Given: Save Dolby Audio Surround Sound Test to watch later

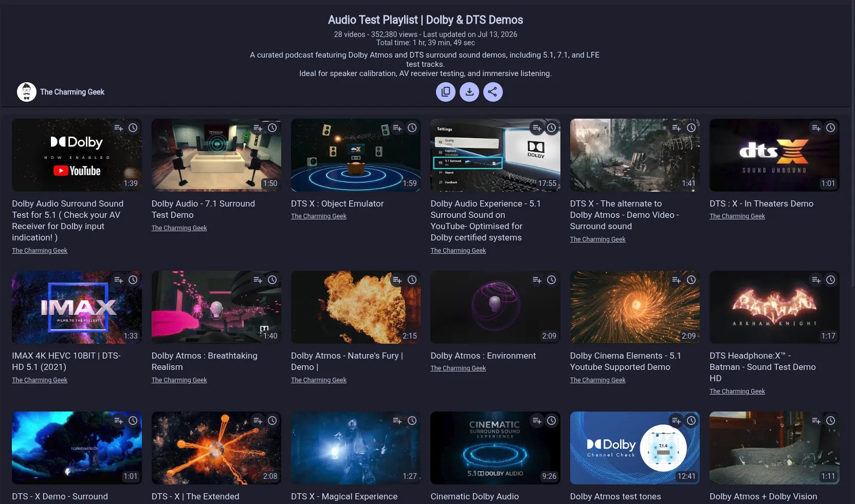Looking at the screenshot, I should point(133,128).
